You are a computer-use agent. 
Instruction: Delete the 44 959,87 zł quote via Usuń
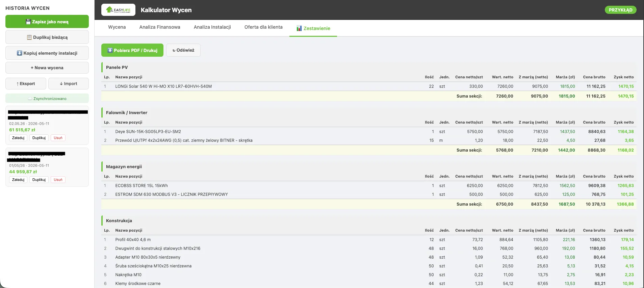click(x=58, y=180)
